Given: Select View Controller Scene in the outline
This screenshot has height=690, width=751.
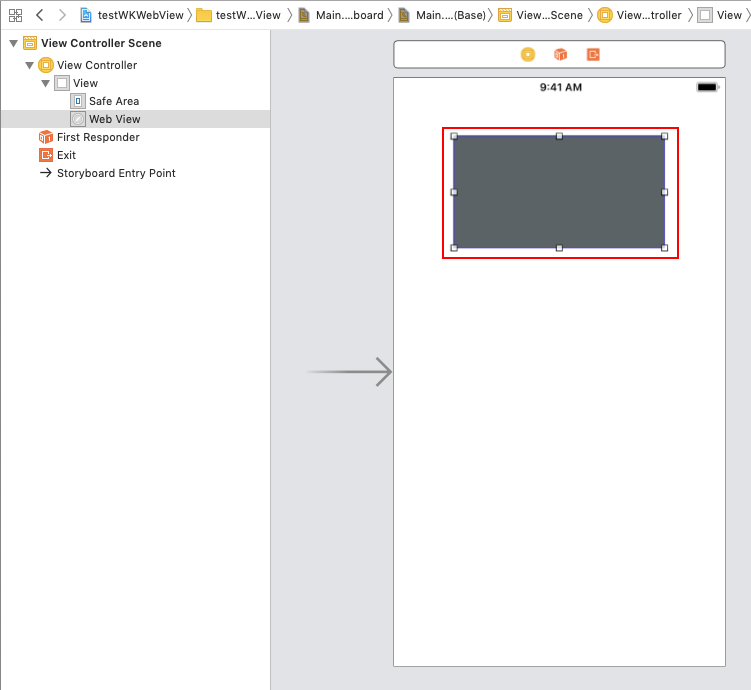Looking at the screenshot, I should pos(136,43).
